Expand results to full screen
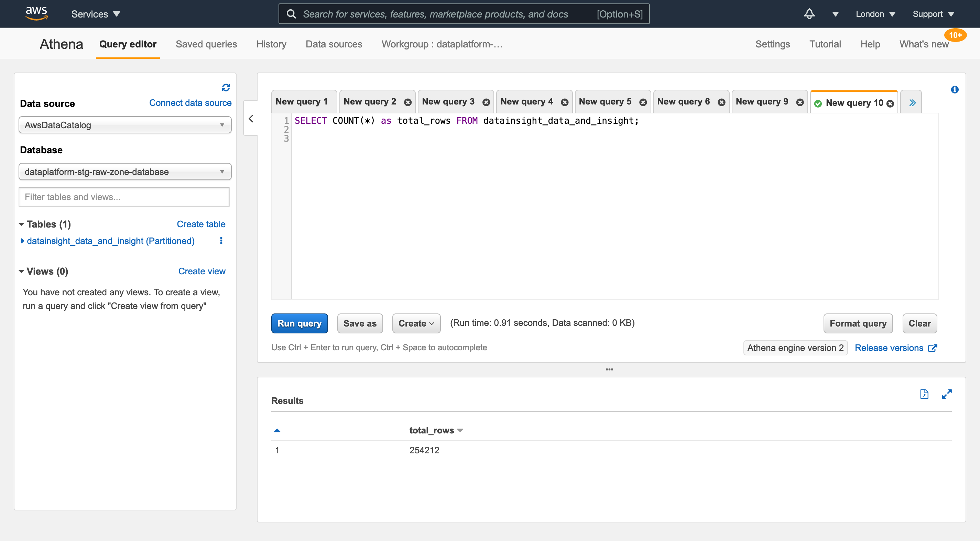The width and height of the screenshot is (980, 541). point(947,394)
